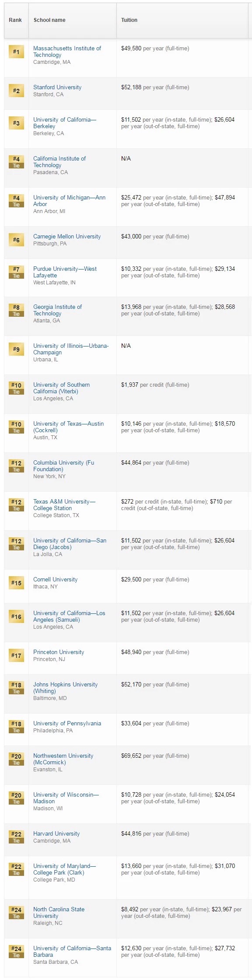Open the Stanford University school page
The image size is (252, 980).
tap(57, 87)
